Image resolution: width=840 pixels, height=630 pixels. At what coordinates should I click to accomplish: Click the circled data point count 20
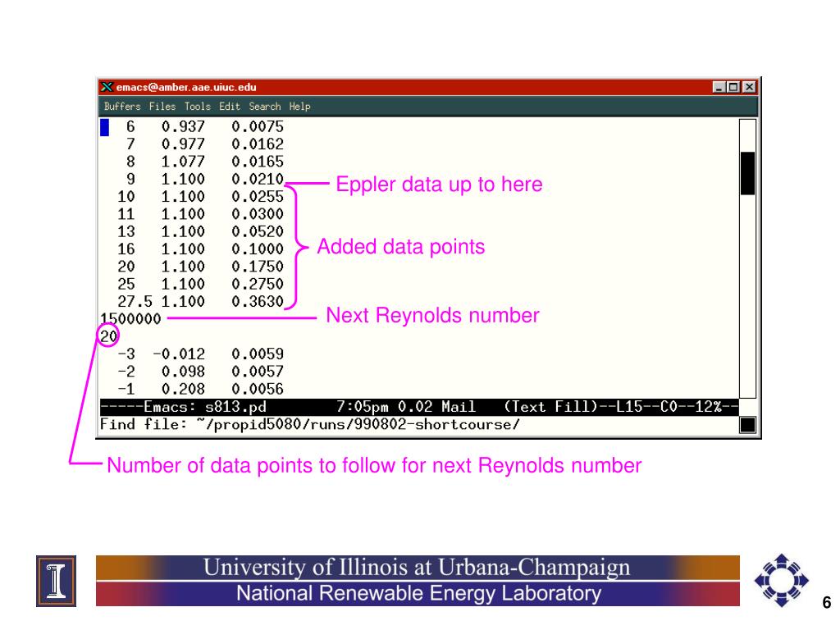coord(108,336)
